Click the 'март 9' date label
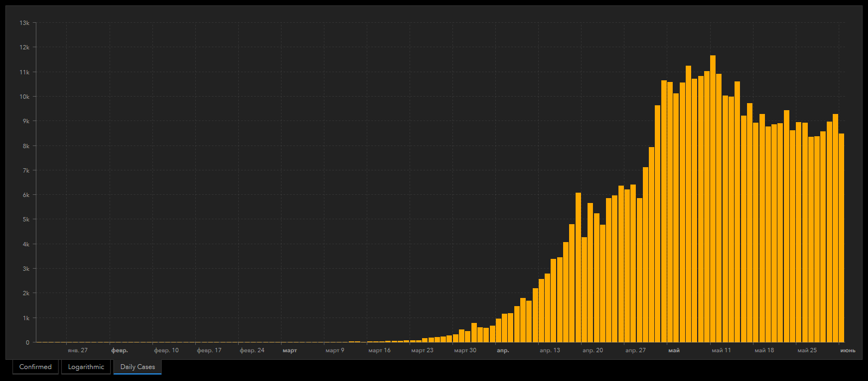 335,350
